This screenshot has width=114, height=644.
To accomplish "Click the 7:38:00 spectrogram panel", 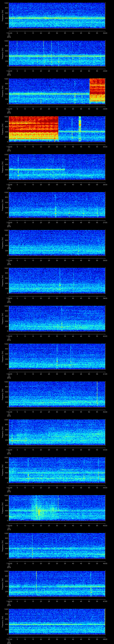I will pyautogui.click(x=57, y=280).
